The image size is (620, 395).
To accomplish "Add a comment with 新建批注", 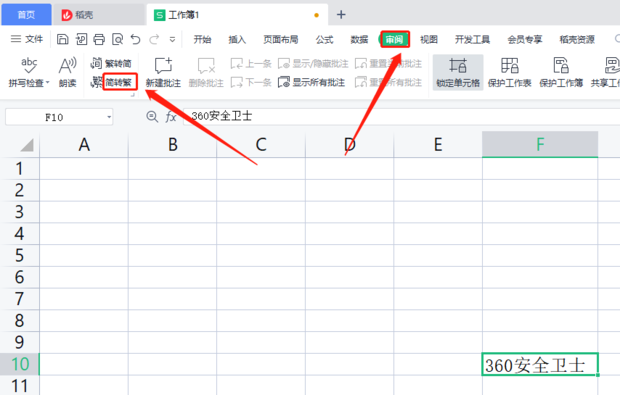I will point(163,72).
